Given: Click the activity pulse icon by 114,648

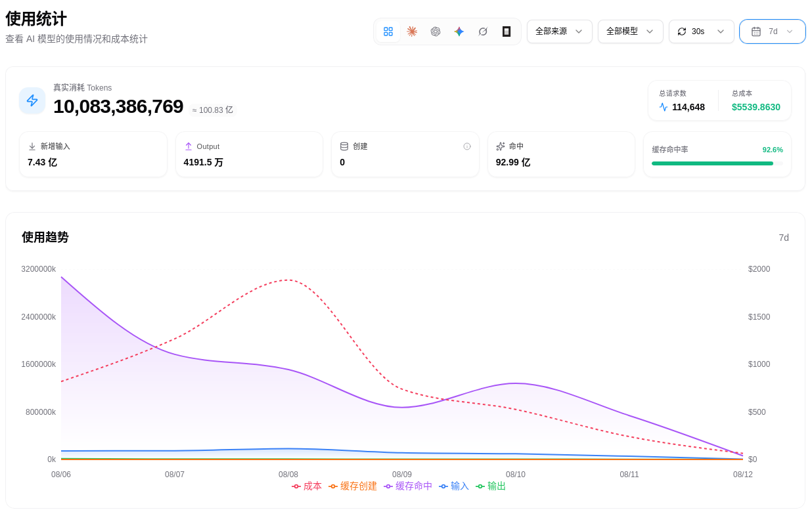Looking at the screenshot, I should pyautogui.click(x=664, y=107).
